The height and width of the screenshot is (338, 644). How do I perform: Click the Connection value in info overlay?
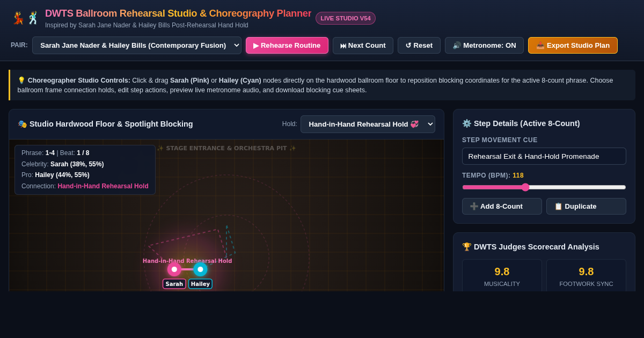pyautogui.click(x=103, y=186)
